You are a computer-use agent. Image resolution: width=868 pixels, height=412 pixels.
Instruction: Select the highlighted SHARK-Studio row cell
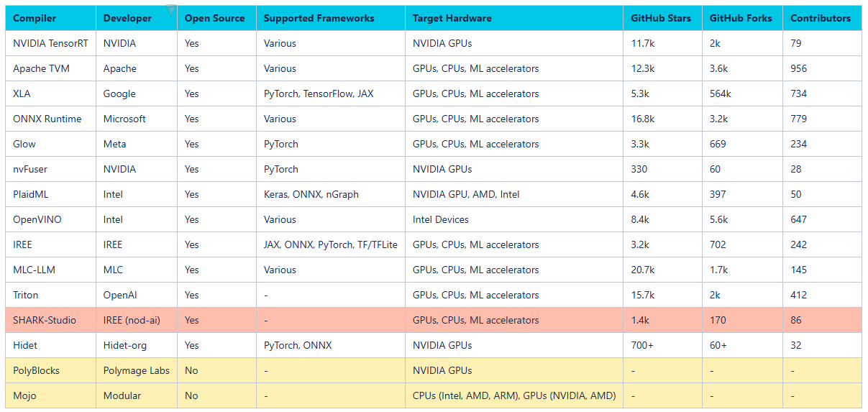coord(50,320)
